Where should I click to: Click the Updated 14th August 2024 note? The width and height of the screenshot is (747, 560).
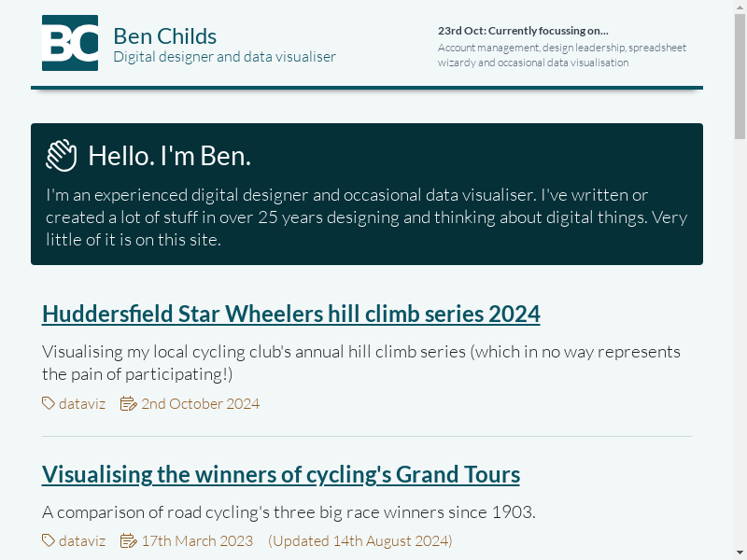(359, 540)
